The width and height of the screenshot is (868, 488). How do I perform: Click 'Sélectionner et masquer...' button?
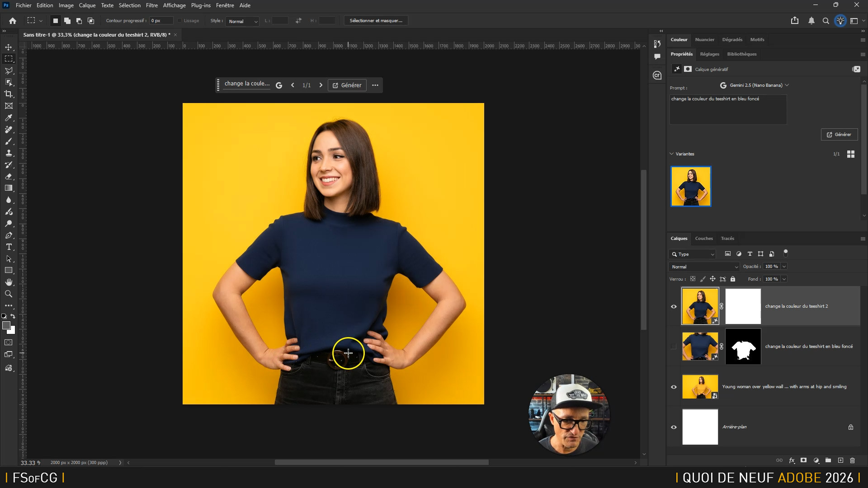point(376,21)
